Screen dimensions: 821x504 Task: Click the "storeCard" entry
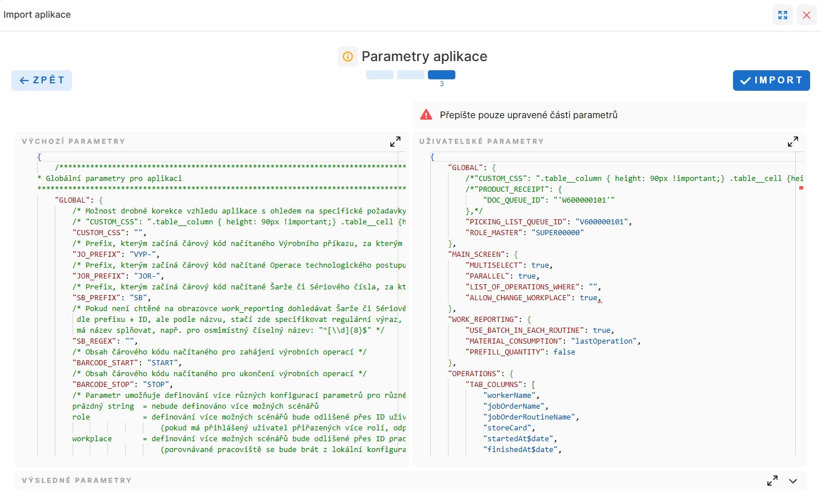(509, 428)
